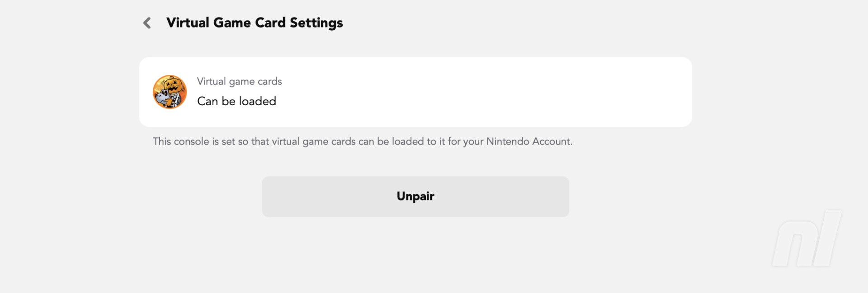Click the "Virtual game cards" label
Image resolution: width=868 pixels, height=293 pixels.
tap(239, 81)
